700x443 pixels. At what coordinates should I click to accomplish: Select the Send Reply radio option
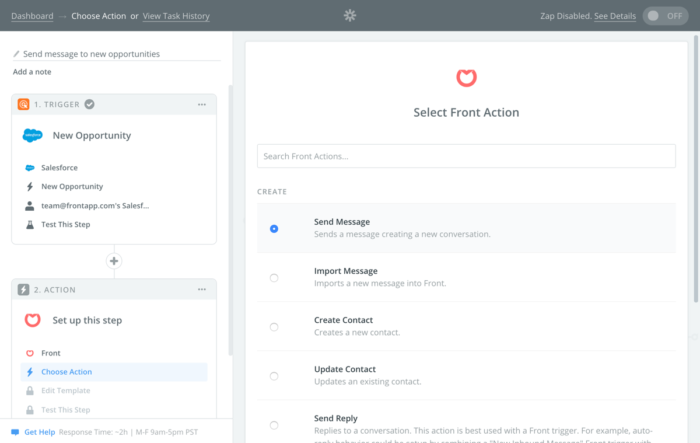coord(274,425)
